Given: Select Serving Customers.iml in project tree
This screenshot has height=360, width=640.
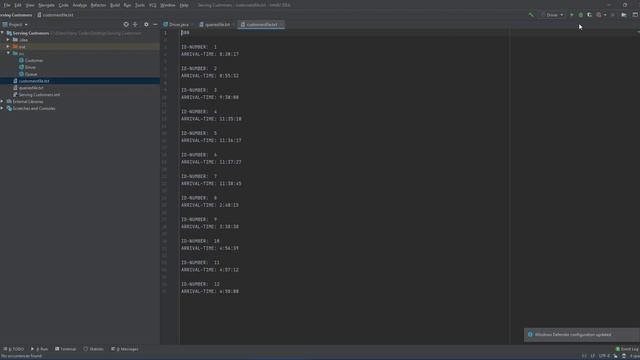Looking at the screenshot, I should pyautogui.click(x=39, y=95).
